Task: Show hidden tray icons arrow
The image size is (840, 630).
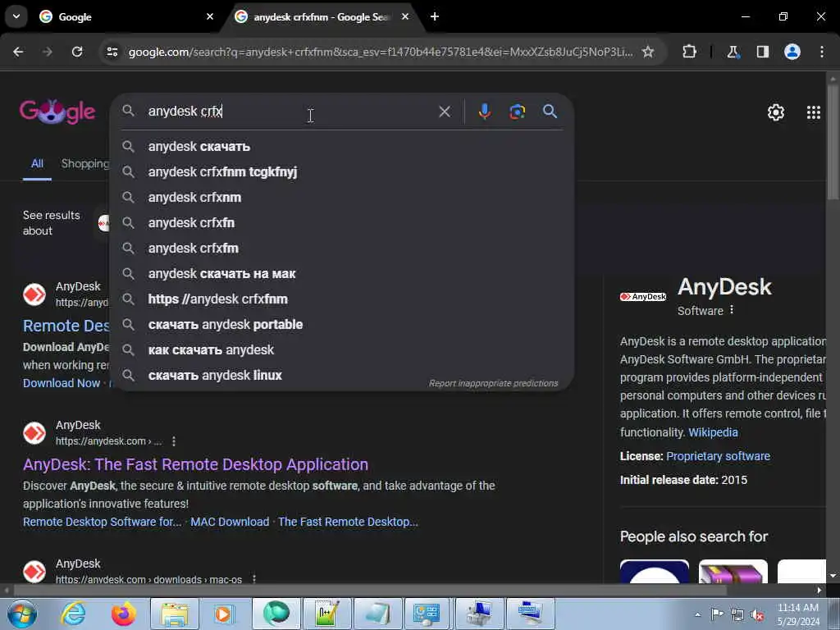Action: [x=697, y=614]
